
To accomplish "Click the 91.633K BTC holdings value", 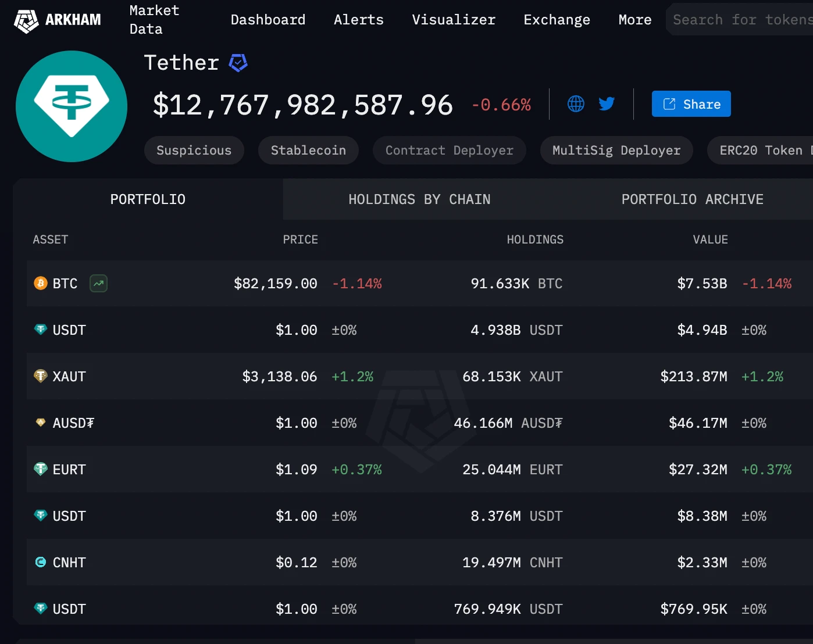I will 516,284.
